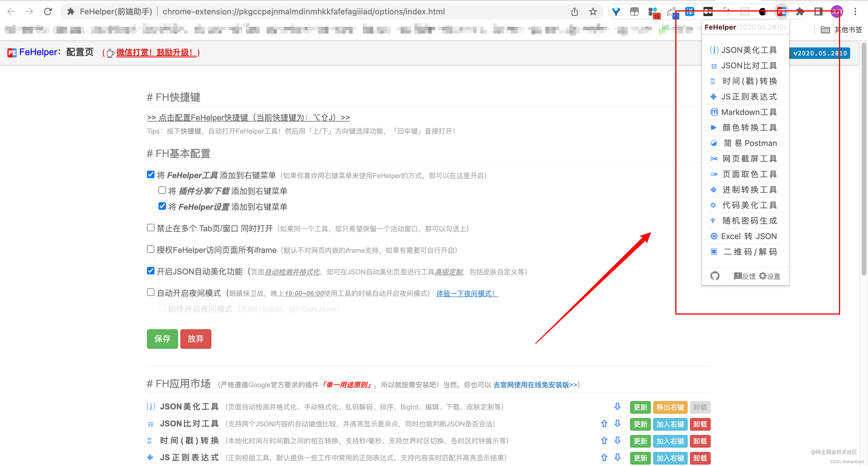The image size is (868, 466).
Task: Click the address bar URL
Action: coord(304,12)
